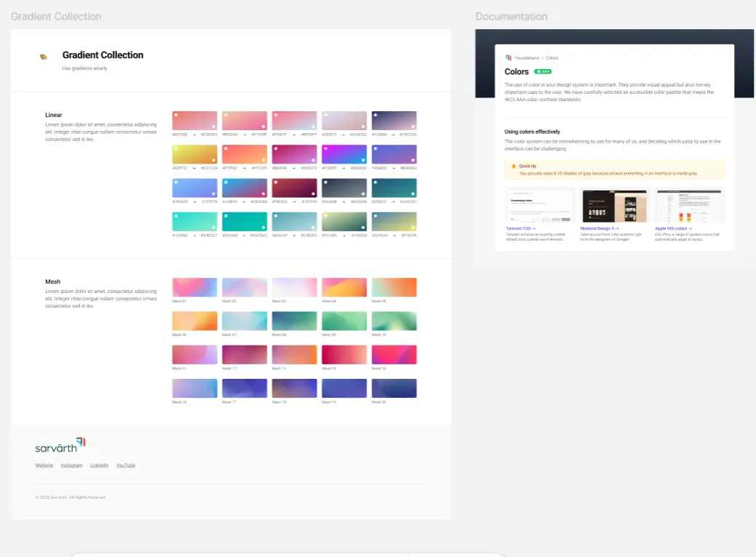Select the pink #FF9E7F gradient swatch

(x=294, y=120)
